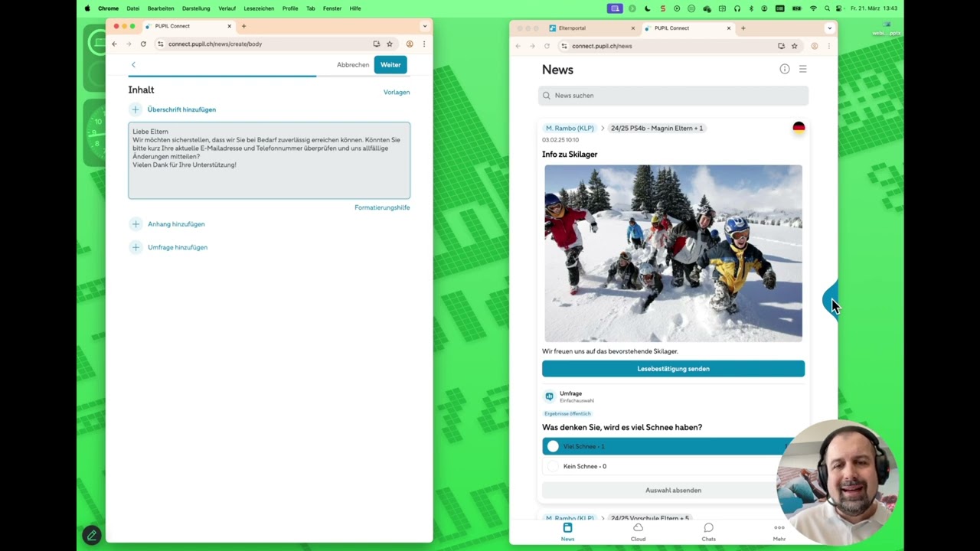Open Fenster menu
980x551 pixels.
pos(332,8)
